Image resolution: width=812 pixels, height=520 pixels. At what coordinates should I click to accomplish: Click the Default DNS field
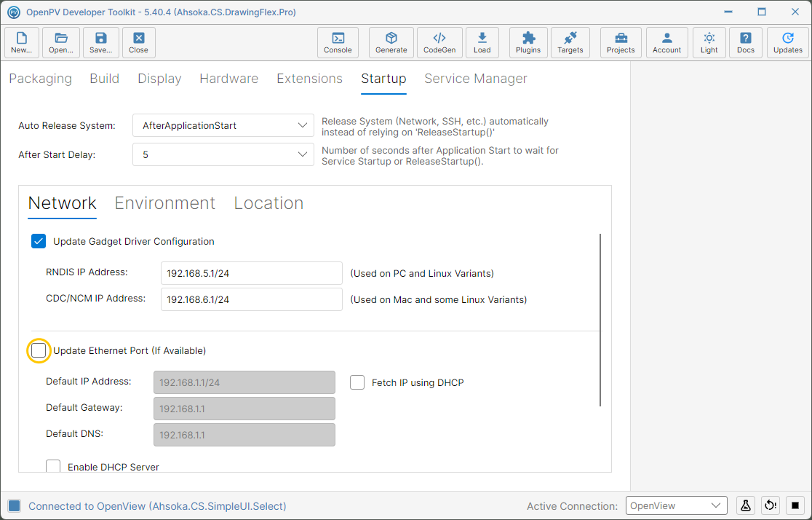point(244,435)
